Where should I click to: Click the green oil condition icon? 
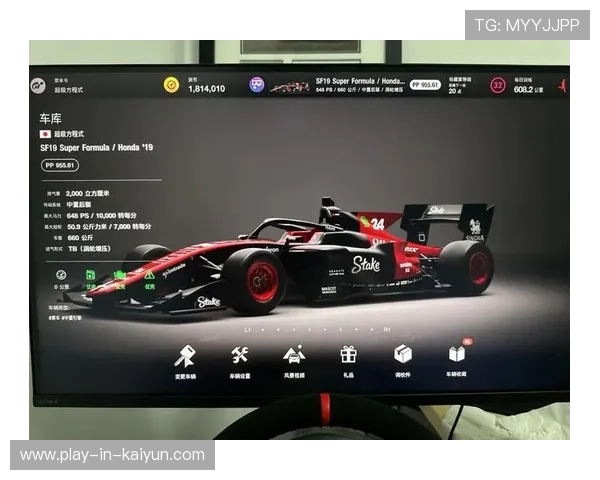90,275
